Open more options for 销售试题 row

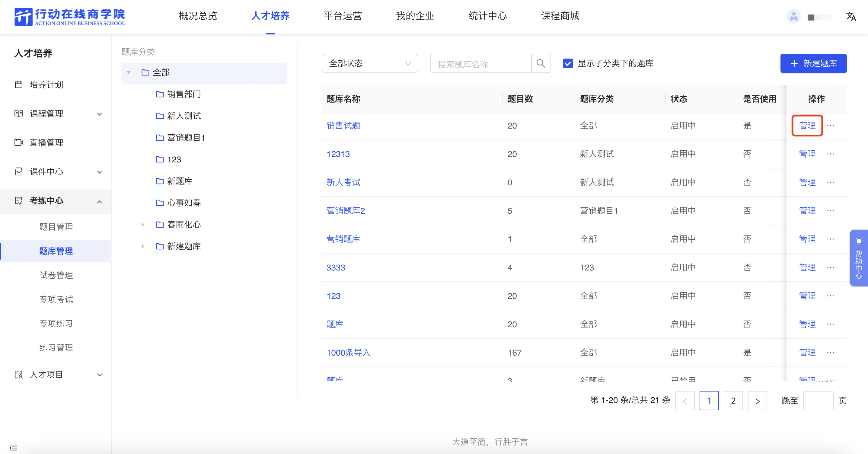(831, 126)
